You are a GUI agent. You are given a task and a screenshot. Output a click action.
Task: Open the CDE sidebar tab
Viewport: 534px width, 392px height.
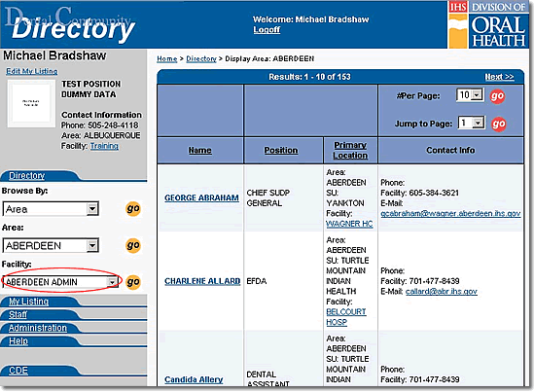click(18, 371)
